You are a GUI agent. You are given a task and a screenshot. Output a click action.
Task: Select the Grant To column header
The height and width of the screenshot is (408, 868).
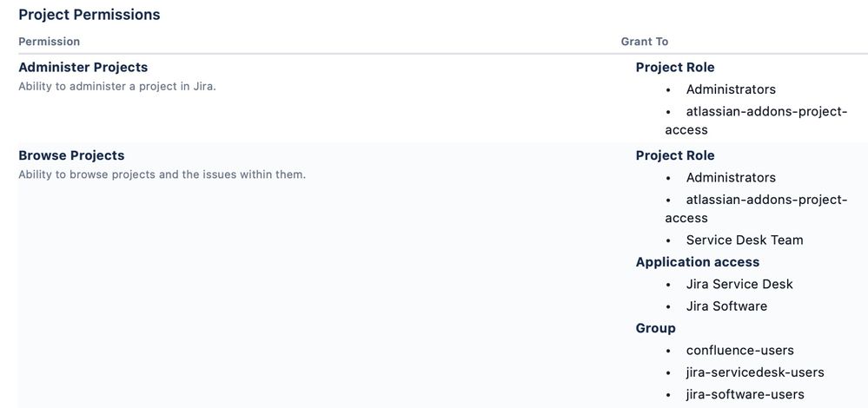(x=645, y=42)
